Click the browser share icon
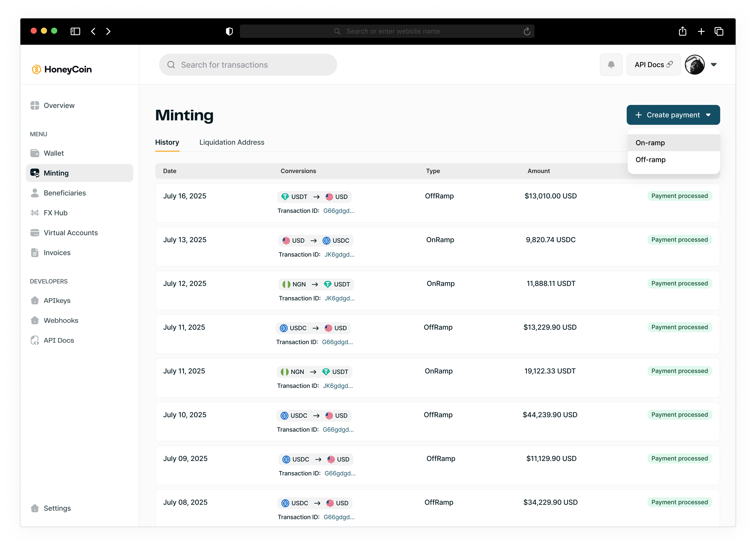This screenshot has width=756, height=549. (682, 31)
